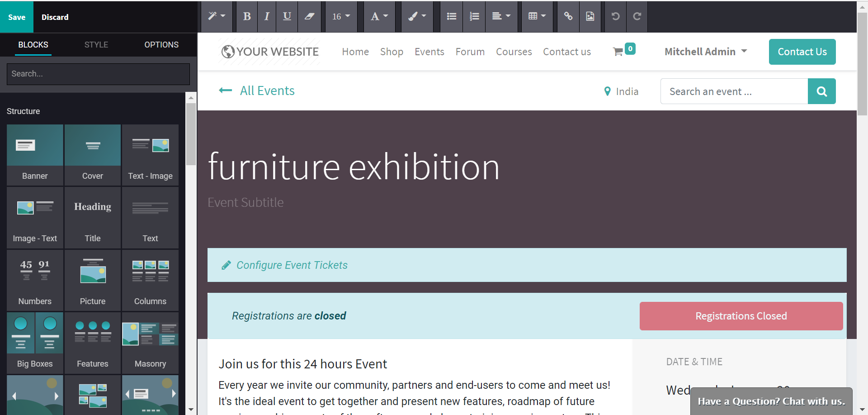This screenshot has width=868, height=415.
Task: Select the Text block thumbnail
Action: point(150,218)
